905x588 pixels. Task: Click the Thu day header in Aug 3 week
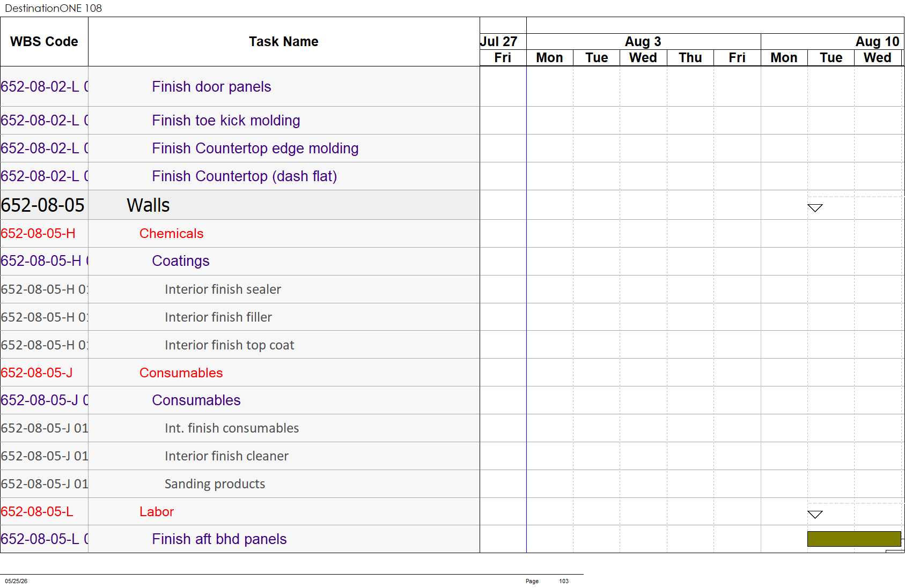click(690, 58)
